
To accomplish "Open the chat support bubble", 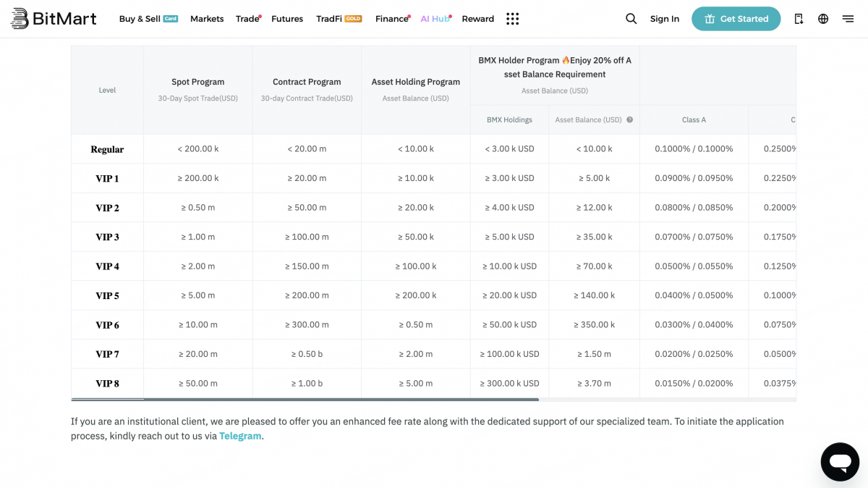I will coord(839,461).
